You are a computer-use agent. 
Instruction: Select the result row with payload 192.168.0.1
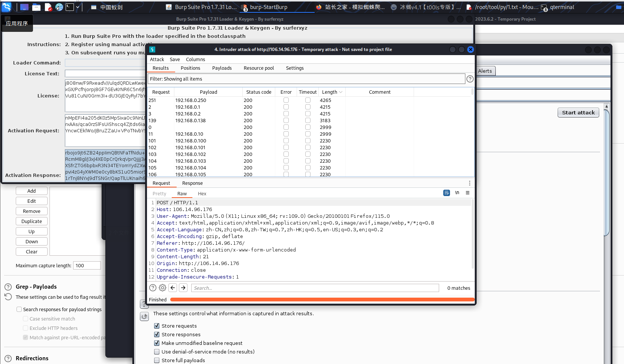pyautogui.click(x=309, y=107)
